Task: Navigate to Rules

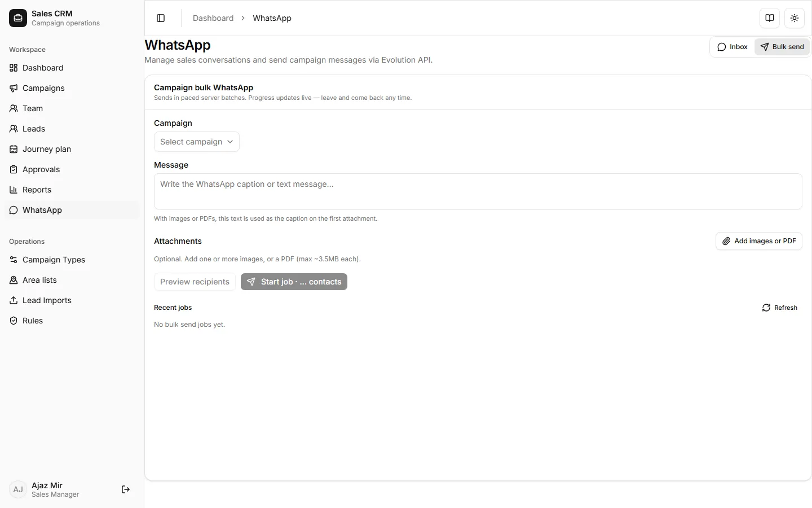Action: [x=71, y=321]
